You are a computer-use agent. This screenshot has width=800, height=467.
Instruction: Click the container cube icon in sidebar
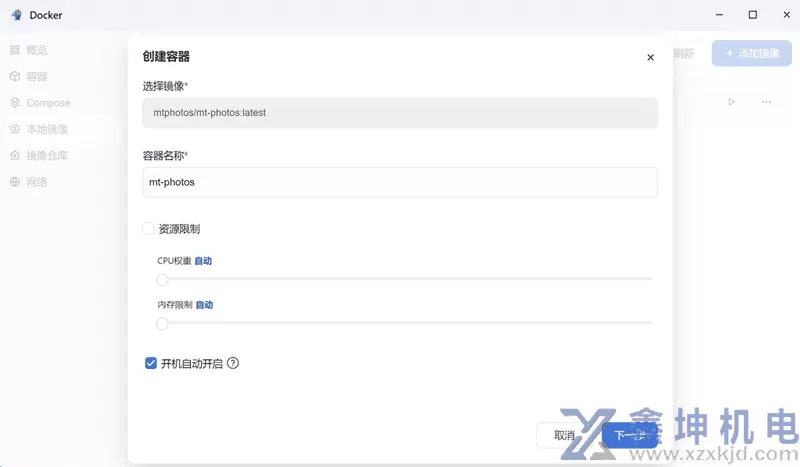[15, 77]
